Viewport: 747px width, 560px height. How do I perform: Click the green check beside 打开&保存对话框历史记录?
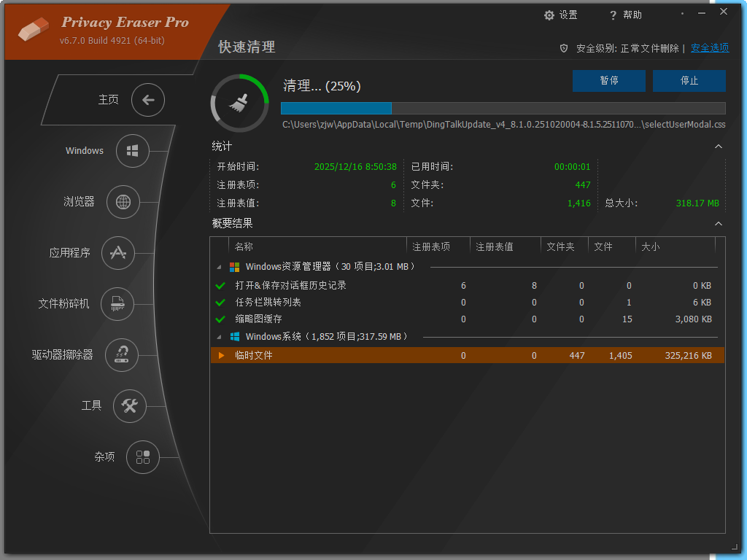click(220, 286)
